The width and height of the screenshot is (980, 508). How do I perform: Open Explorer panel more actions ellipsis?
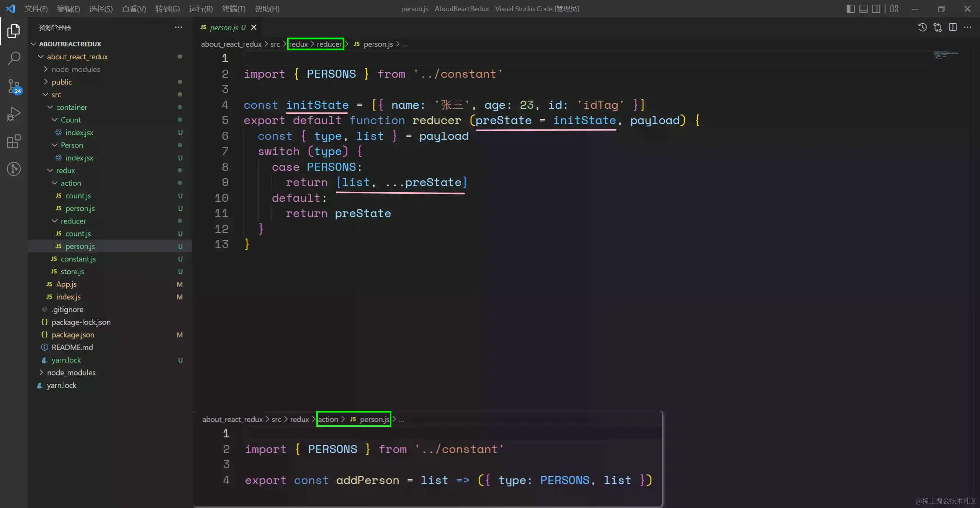tap(178, 27)
